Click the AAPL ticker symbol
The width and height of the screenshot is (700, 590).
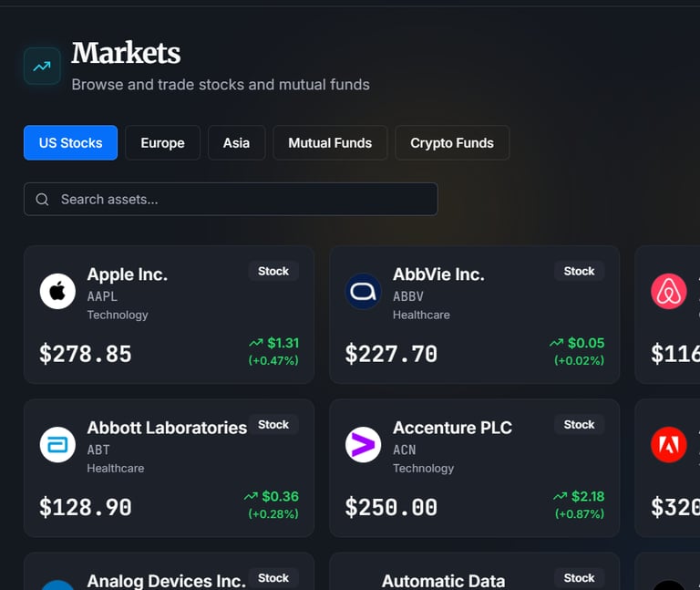click(102, 296)
